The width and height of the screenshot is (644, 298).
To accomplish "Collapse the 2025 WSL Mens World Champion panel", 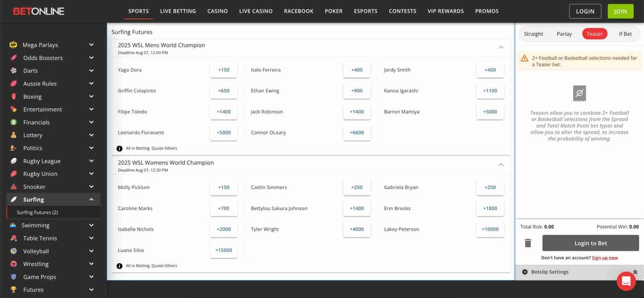I will [501, 47].
